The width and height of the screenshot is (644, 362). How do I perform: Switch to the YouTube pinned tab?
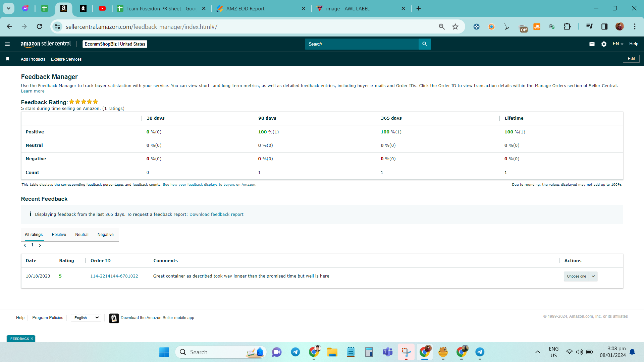tap(102, 8)
